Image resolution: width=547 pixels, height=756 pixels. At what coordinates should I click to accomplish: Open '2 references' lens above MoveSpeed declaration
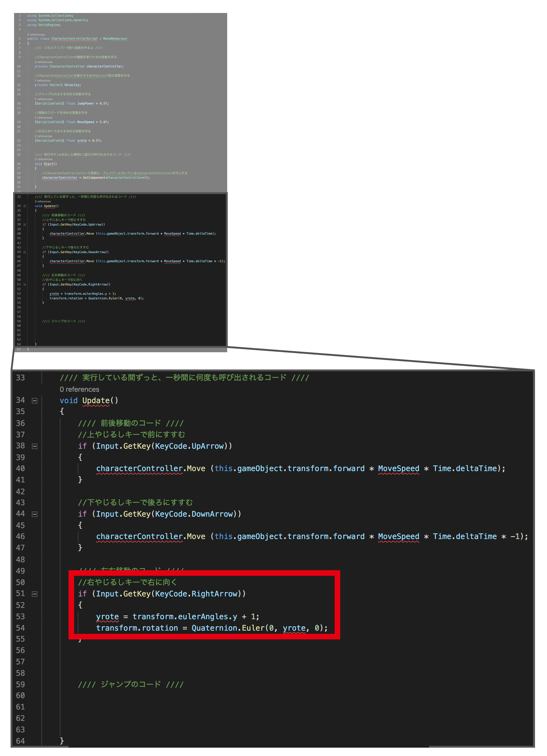43,118
